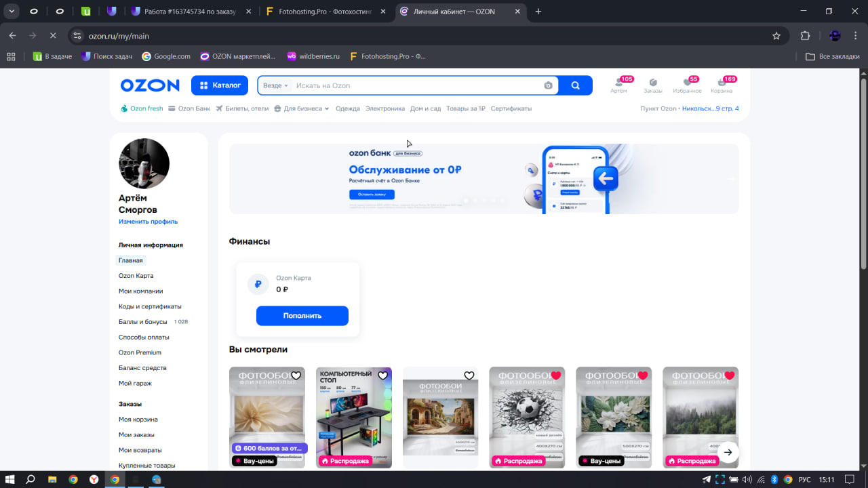Stop page loading in browser toolbar
868x488 pixels.
click(x=53, y=36)
